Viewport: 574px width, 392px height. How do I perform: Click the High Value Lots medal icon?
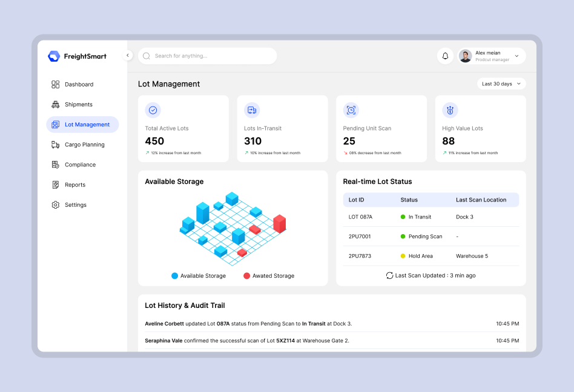point(450,110)
